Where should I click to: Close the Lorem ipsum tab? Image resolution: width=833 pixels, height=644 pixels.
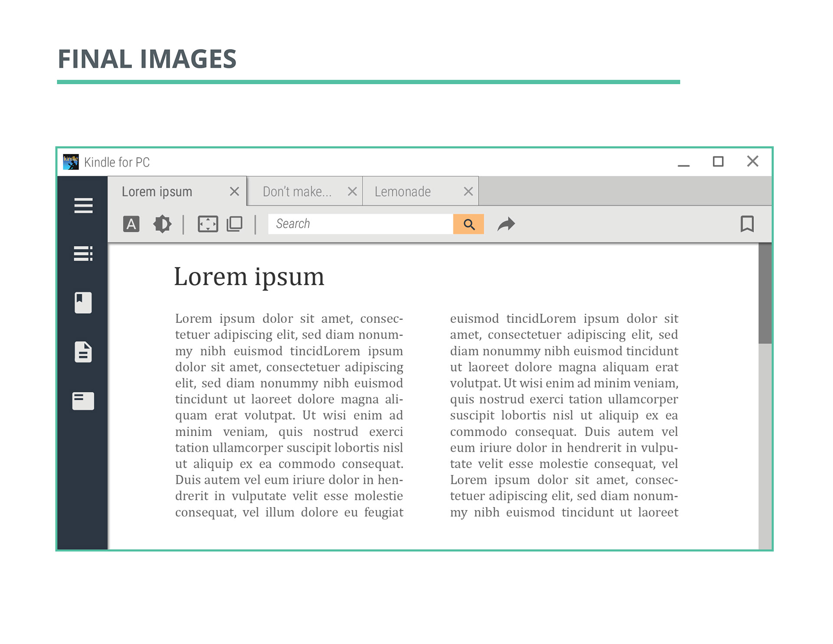point(234,191)
